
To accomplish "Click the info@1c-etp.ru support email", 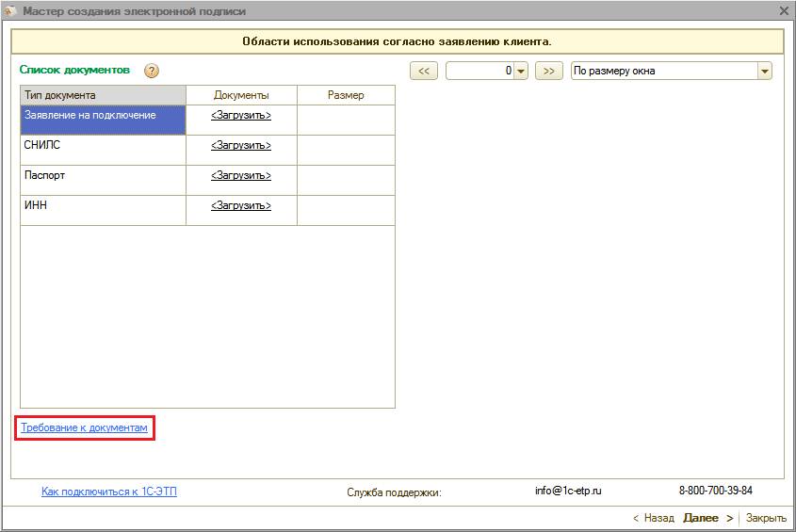I will 568,491.
